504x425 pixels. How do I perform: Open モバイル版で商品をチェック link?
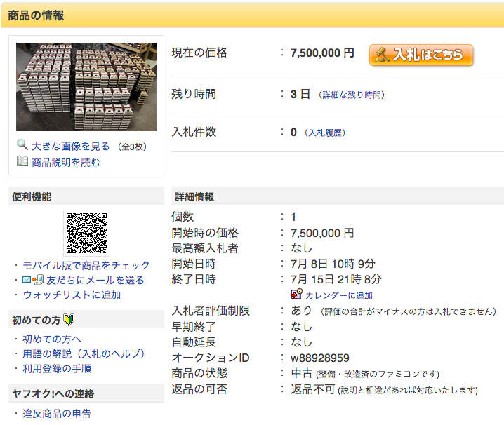[86, 265]
